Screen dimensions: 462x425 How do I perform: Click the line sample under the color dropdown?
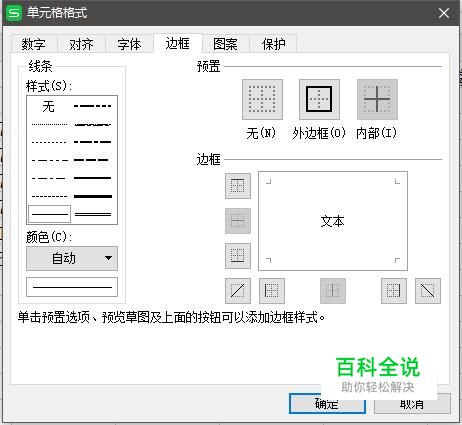click(72, 287)
